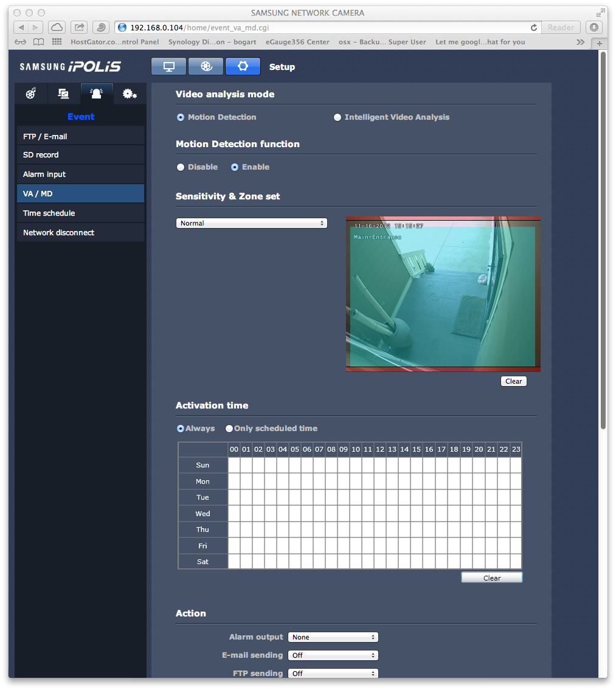
Task: Click the camera preview image
Action: [443, 294]
